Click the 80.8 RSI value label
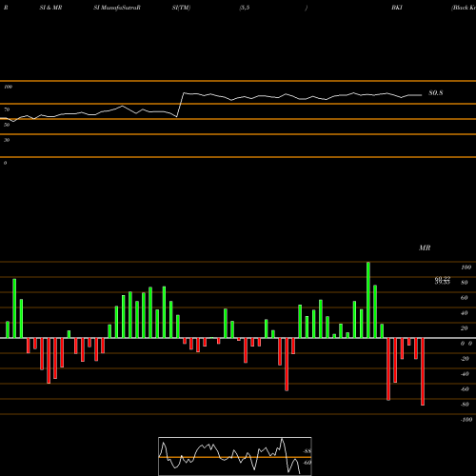Image resolution: width=476 pixels, height=476 pixels. pos(436,93)
